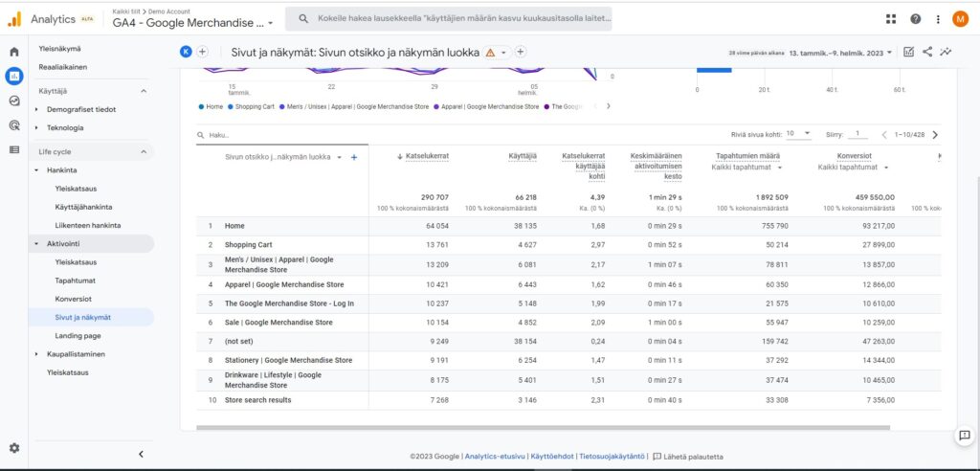The width and height of the screenshot is (980, 471).
Task: Click the Home legend color dot
Action: click(x=201, y=107)
